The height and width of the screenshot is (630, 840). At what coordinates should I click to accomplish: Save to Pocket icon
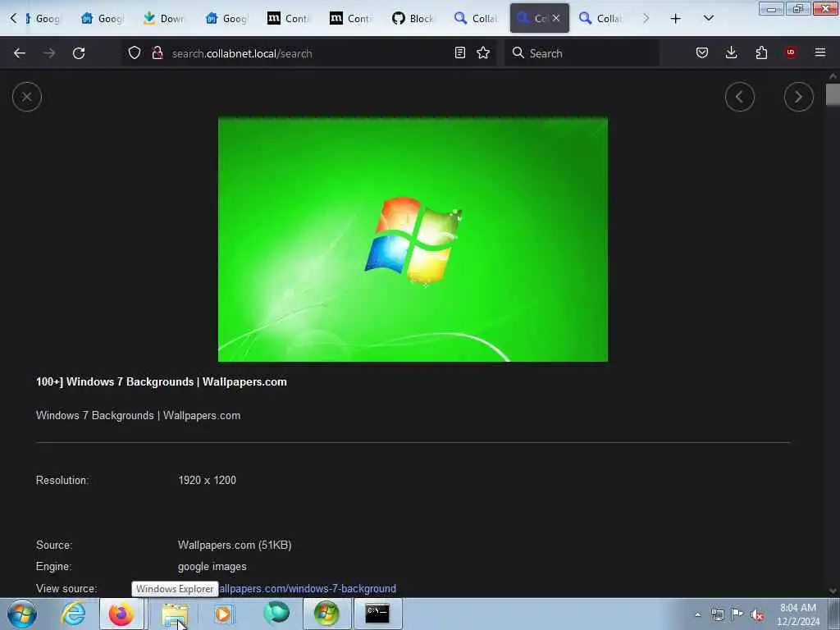coord(702,52)
